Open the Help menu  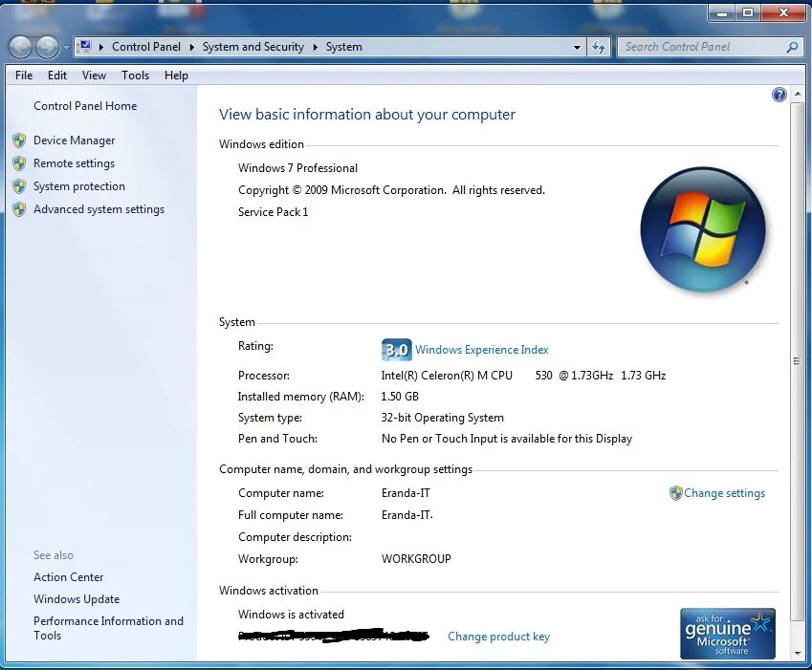click(x=176, y=76)
